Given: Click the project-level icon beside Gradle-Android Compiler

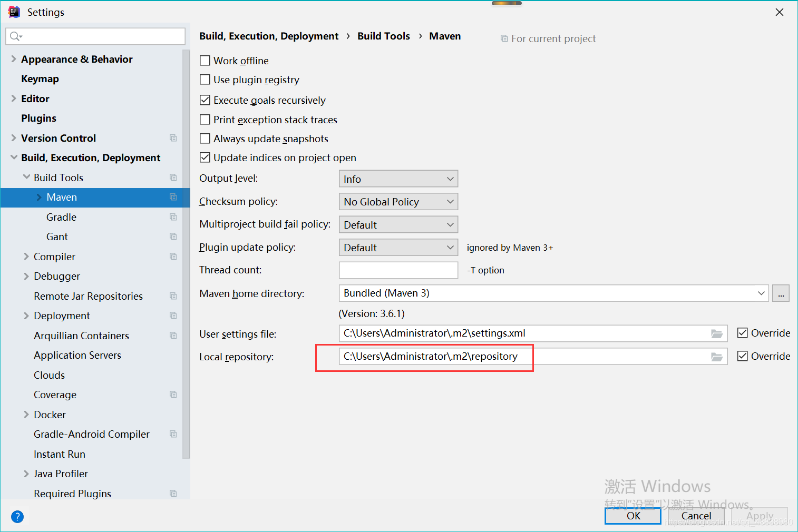Looking at the screenshot, I should 173,434.
